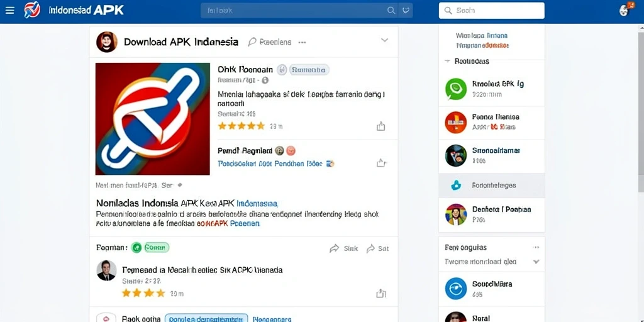This screenshot has height=322, width=644.
Task: Click the dark Srenoaiitamar app icon
Action: 456,156
